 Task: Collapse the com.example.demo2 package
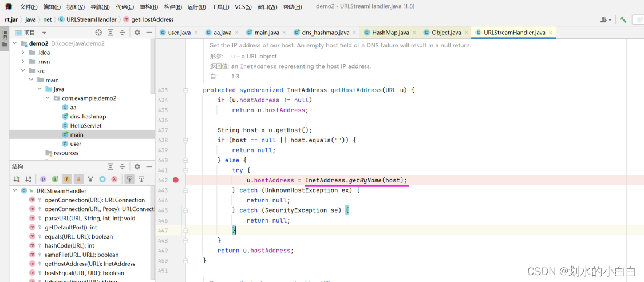[x=48, y=98]
